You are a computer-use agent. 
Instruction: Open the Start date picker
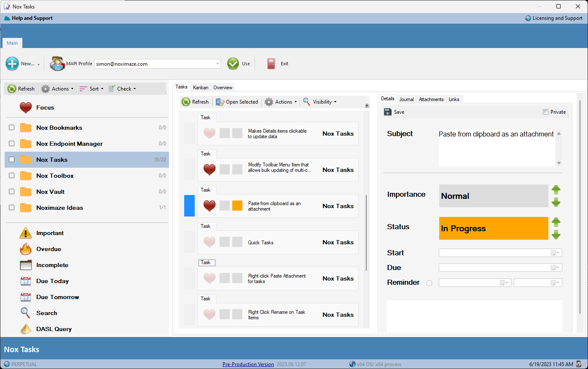(x=556, y=253)
